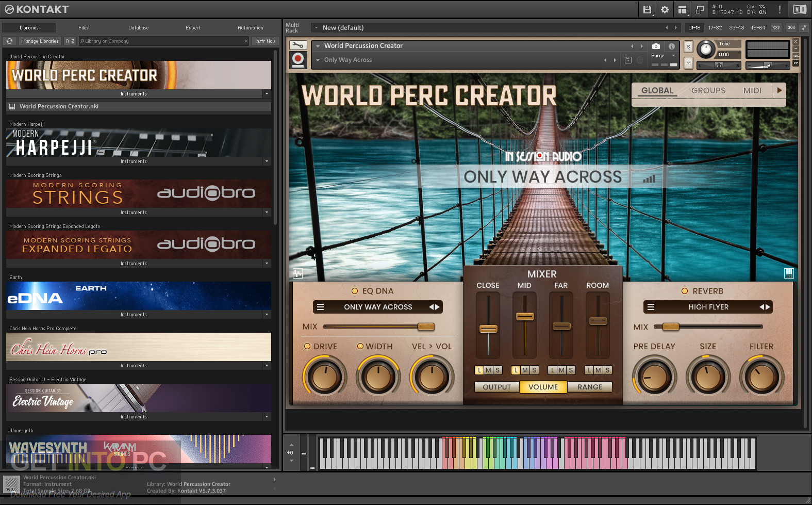
Task: Open the Multi Rack preset dropdown arrow
Action: pos(316,28)
